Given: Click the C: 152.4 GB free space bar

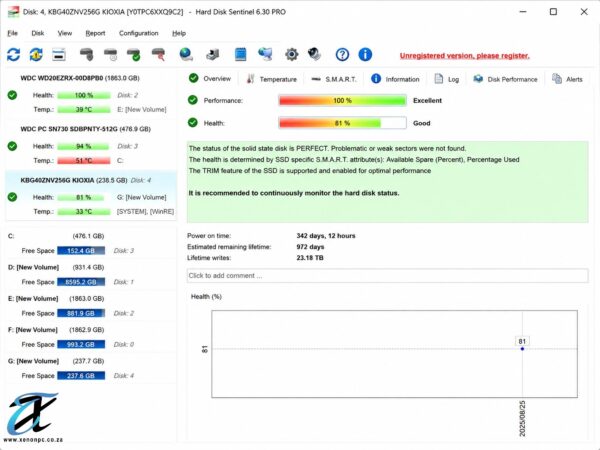Looking at the screenshot, I should (81, 251).
